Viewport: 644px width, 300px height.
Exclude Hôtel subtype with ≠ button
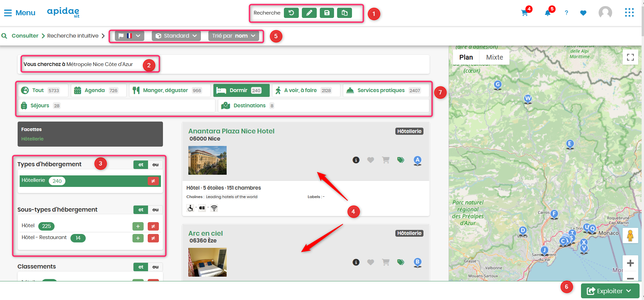[153, 226]
